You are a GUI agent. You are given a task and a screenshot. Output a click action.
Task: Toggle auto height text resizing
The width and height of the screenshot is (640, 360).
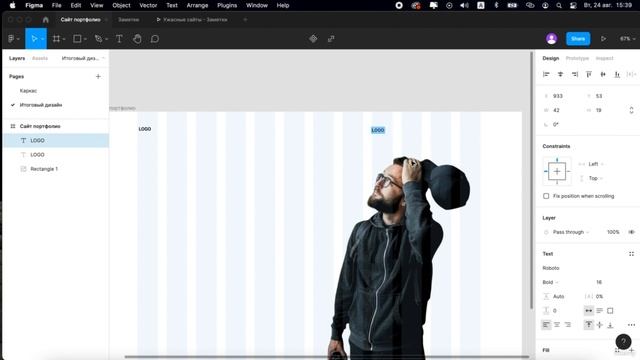pyautogui.click(x=600, y=311)
